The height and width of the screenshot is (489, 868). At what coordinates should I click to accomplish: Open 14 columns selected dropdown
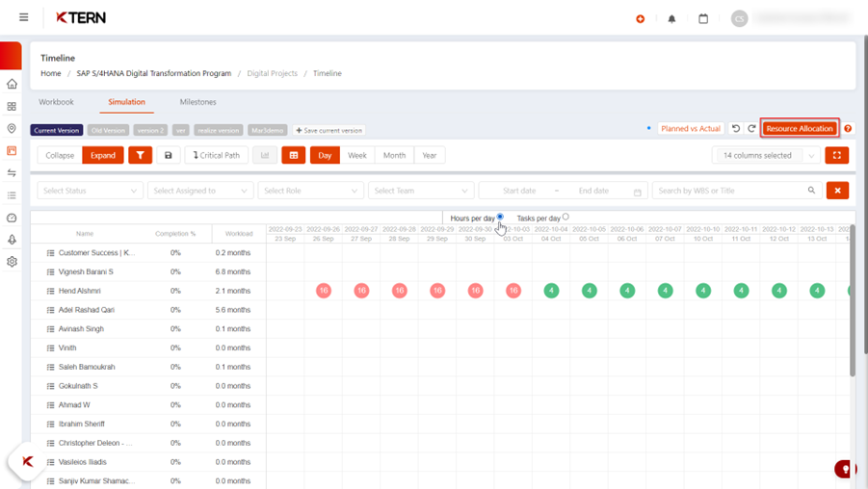(766, 155)
